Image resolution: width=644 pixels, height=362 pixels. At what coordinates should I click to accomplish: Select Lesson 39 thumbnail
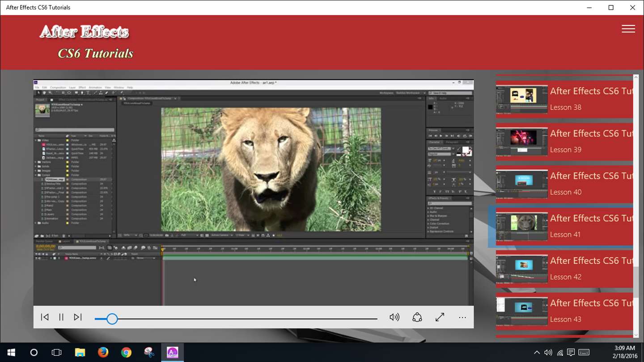[522, 141]
